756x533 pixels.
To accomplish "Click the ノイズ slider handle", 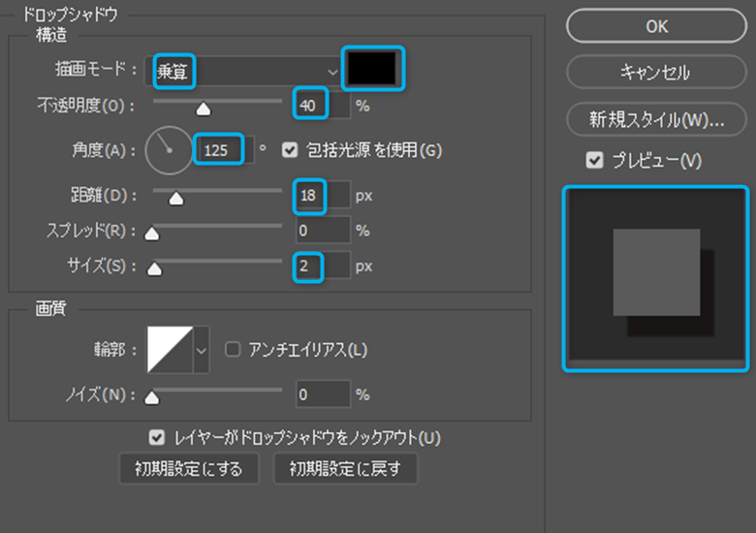I will pyautogui.click(x=152, y=398).
